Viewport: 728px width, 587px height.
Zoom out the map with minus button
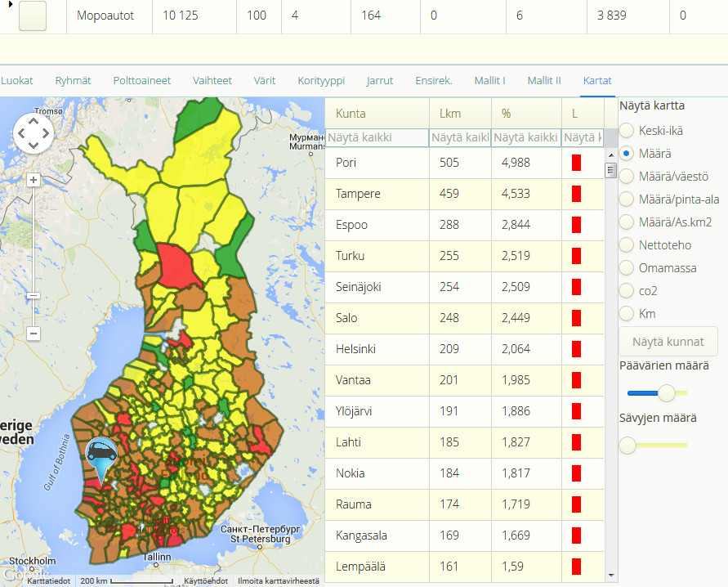33,333
